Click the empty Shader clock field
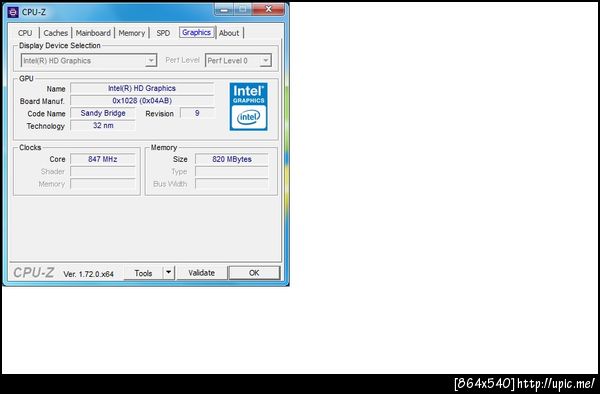Screen dimensions: 600x394 coord(103,171)
